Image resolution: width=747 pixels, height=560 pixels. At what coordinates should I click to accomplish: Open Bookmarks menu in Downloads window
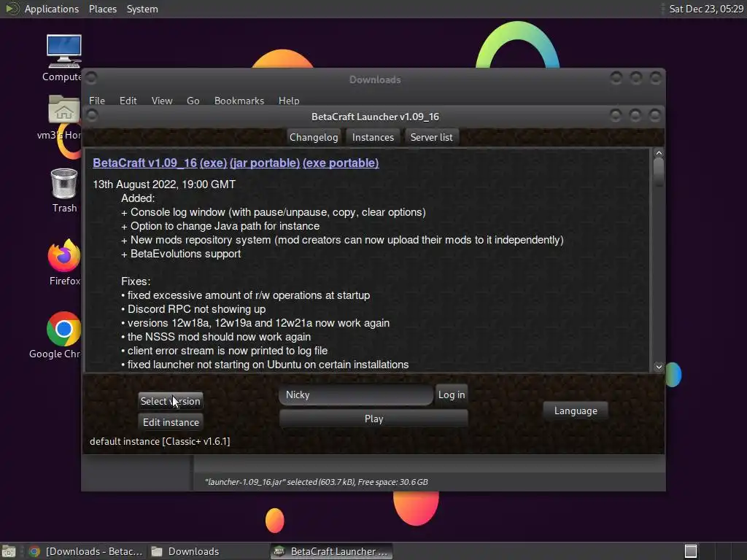239,101
